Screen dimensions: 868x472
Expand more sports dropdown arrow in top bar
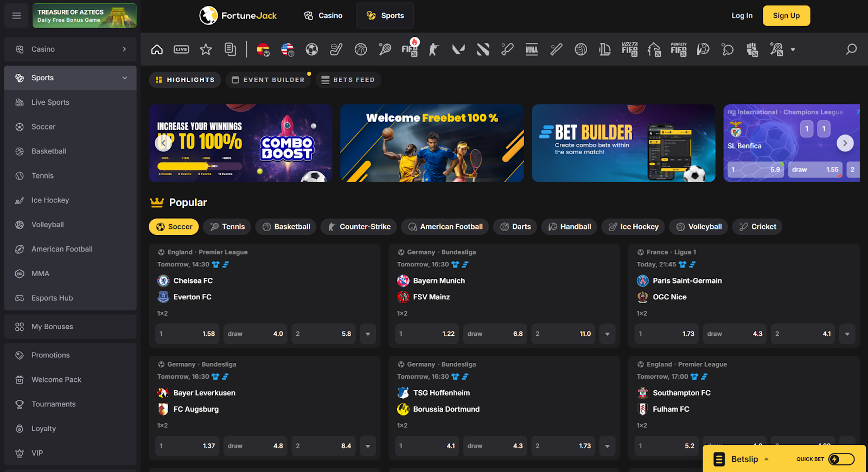793,49
